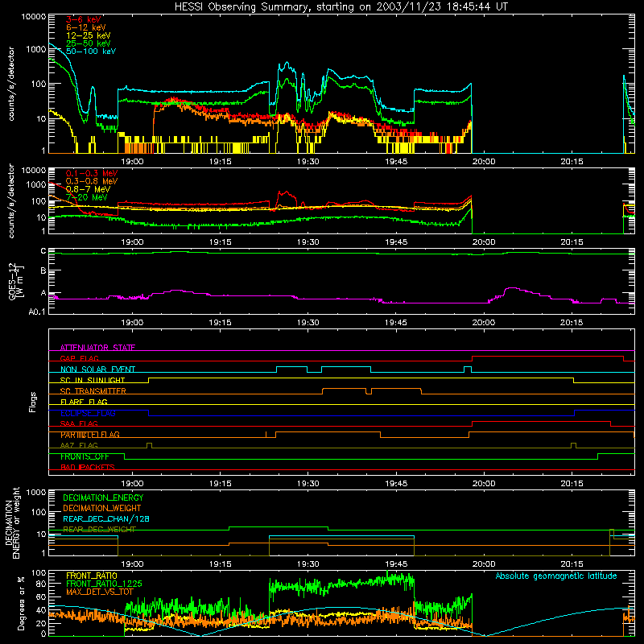Click the 7-20 MeV legend label
Image resolution: width=644 pixels, height=644 pixels.
pyautogui.click(x=86, y=197)
